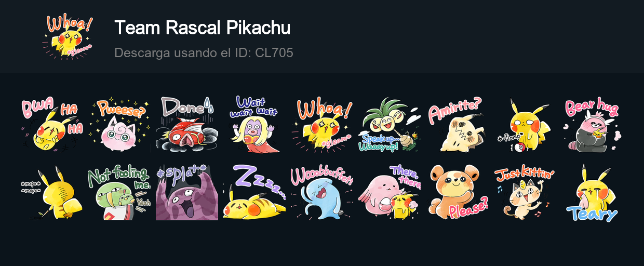Viewport: 644px width, 266px height.
Task: Click the '*mope*' sad Pikachu sticker
Action: [52, 192]
